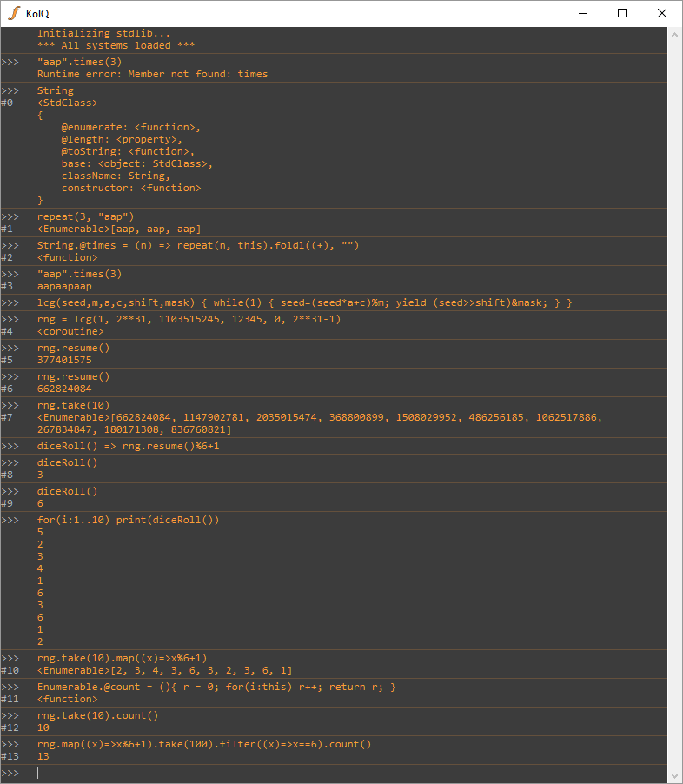
Task: Click the for(i:1..10) print(diceRoll()) line
Action: coord(129,520)
